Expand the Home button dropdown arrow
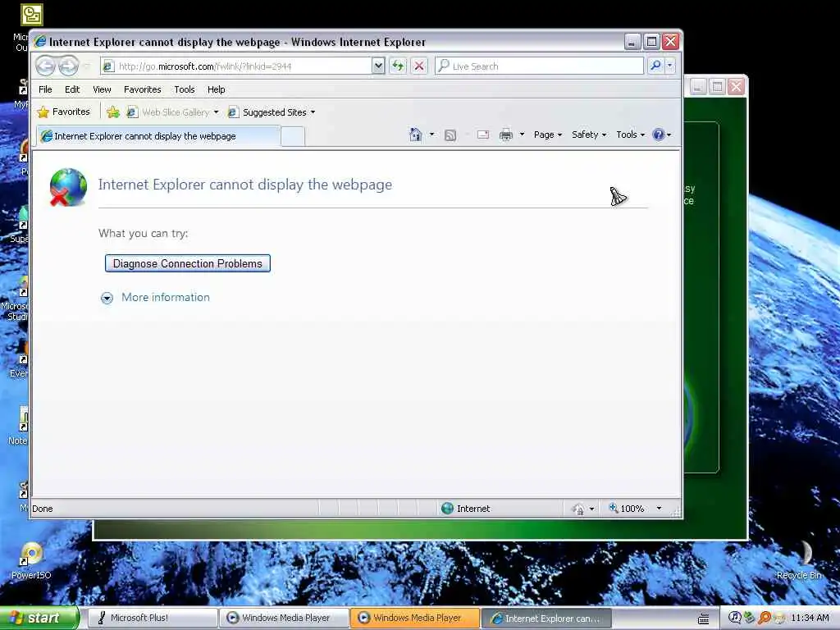The image size is (840, 630). click(431, 135)
